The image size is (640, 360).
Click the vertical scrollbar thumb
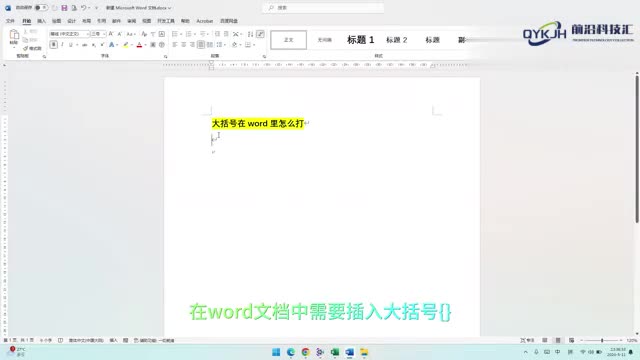(637, 149)
